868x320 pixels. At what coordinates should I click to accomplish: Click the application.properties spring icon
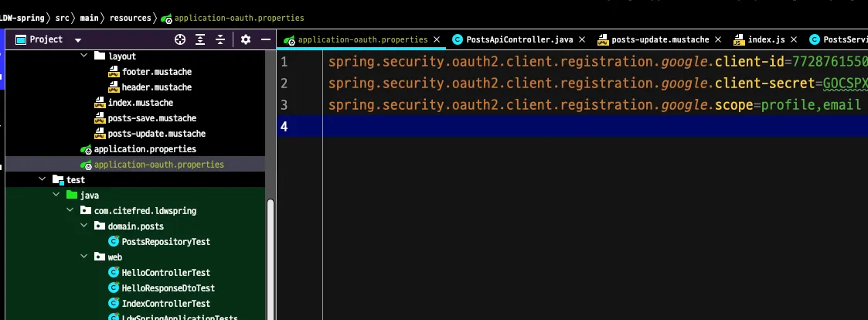point(86,149)
